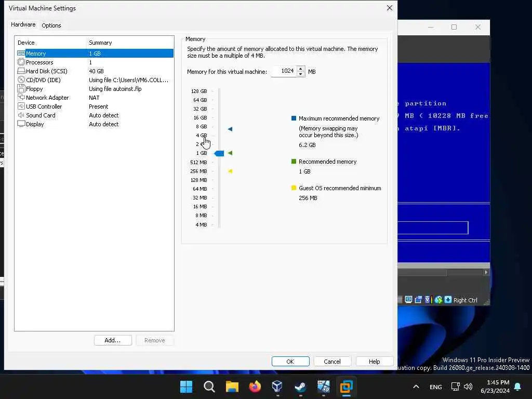This screenshot has width=532, height=399.
Task: Open Steam from the taskbar
Action: click(300, 387)
